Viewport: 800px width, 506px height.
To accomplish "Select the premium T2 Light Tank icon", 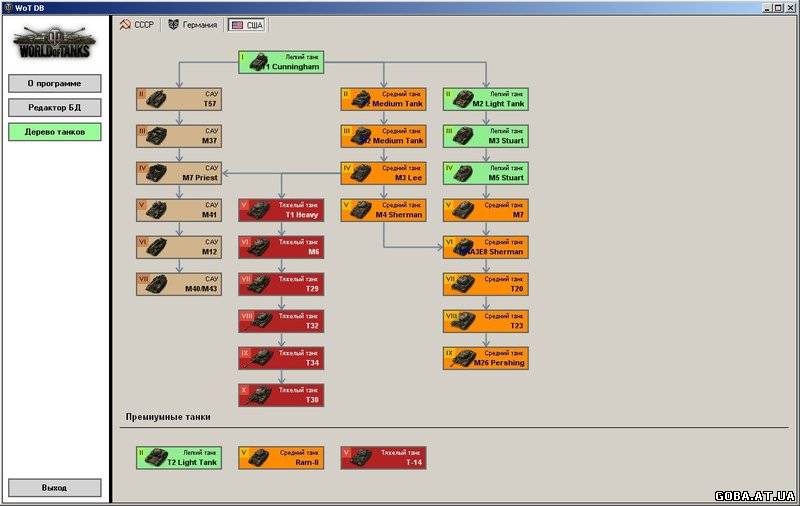I will click(156, 458).
